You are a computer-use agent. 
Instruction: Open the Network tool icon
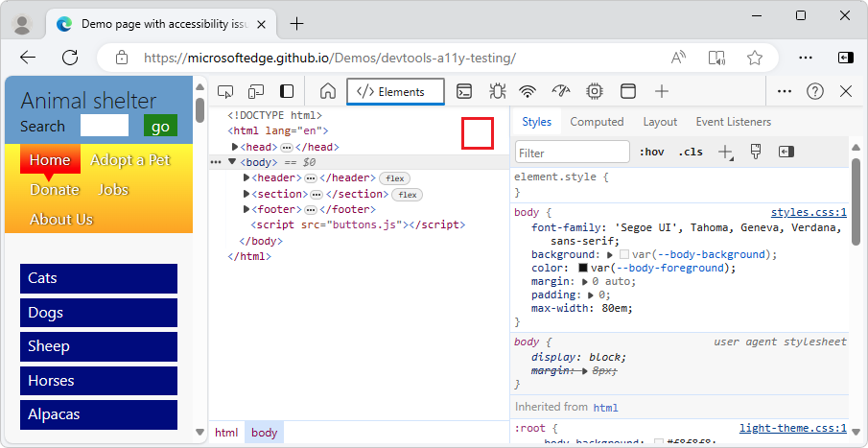click(528, 91)
